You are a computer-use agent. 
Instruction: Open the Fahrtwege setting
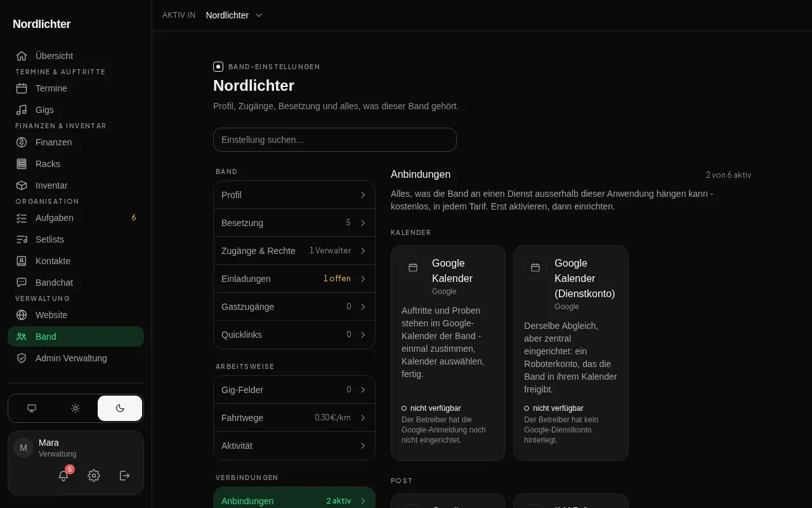tap(294, 418)
